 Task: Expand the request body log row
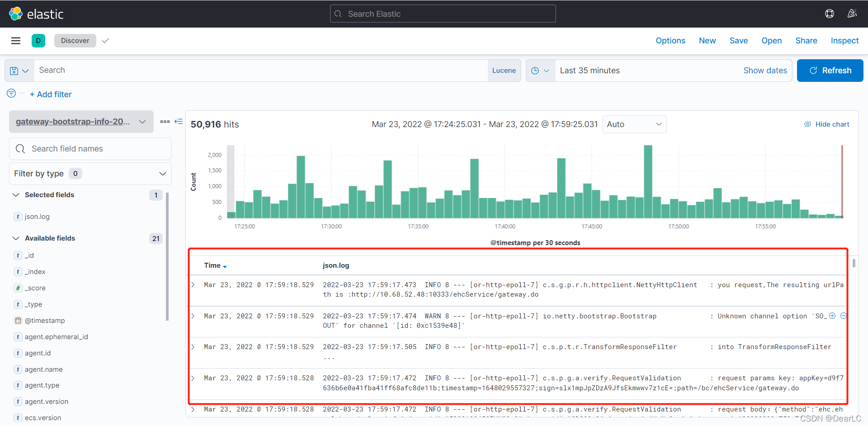point(193,409)
